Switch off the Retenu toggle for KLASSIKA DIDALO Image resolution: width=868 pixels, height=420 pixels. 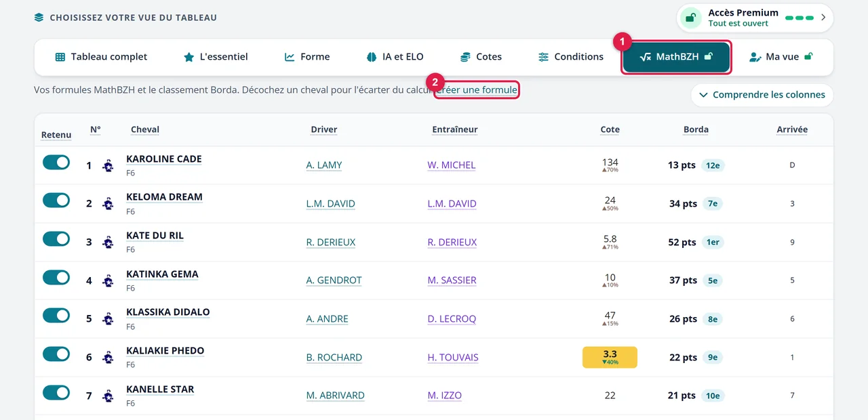[56, 316]
